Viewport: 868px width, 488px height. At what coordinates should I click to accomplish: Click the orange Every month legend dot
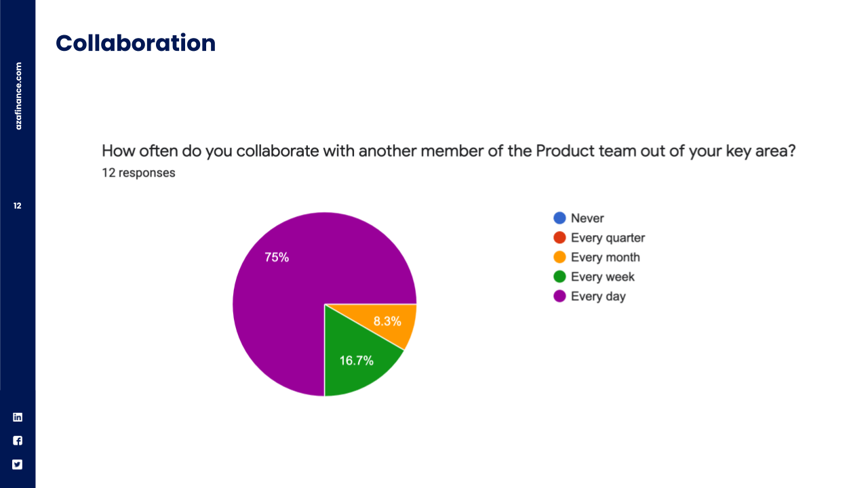(560, 258)
